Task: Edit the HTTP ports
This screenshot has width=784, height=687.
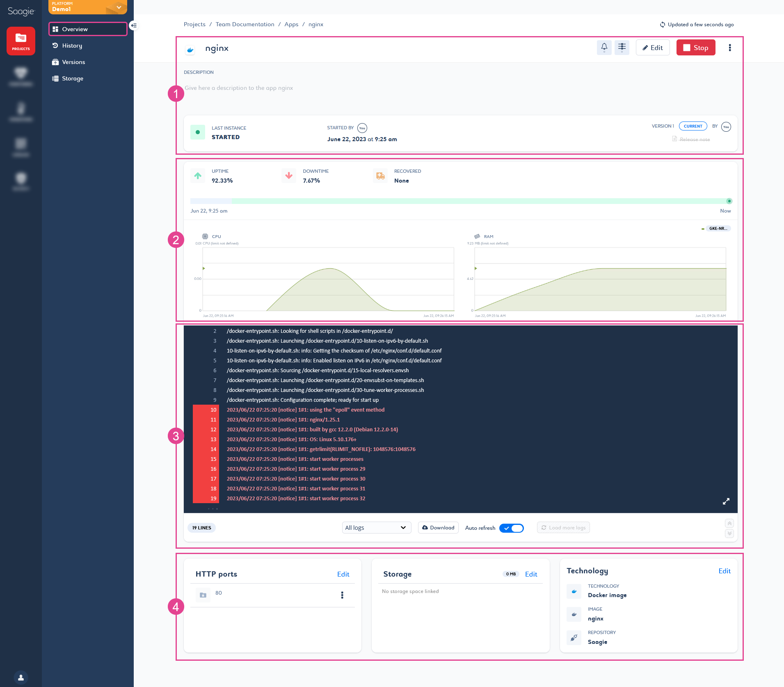Action: [x=343, y=574]
